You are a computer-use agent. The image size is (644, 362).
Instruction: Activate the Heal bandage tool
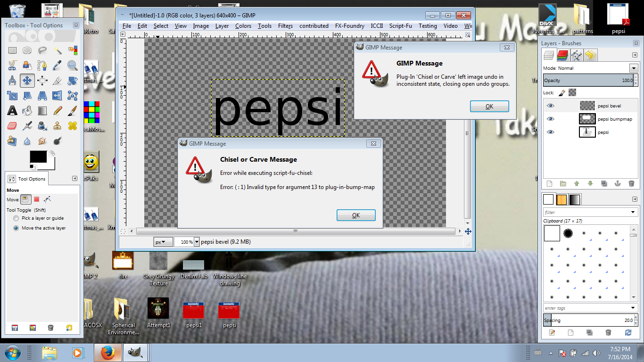pyautogui.click(x=73, y=126)
